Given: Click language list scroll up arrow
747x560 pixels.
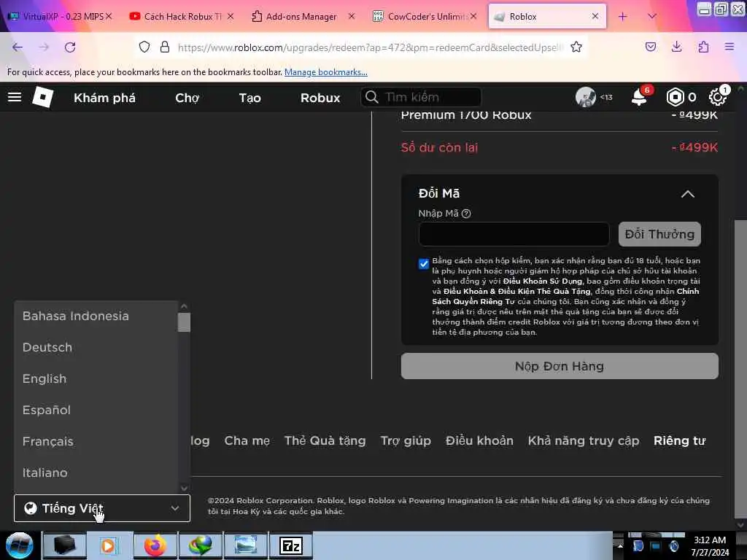Looking at the screenshot, I should (x=184, y=307).
